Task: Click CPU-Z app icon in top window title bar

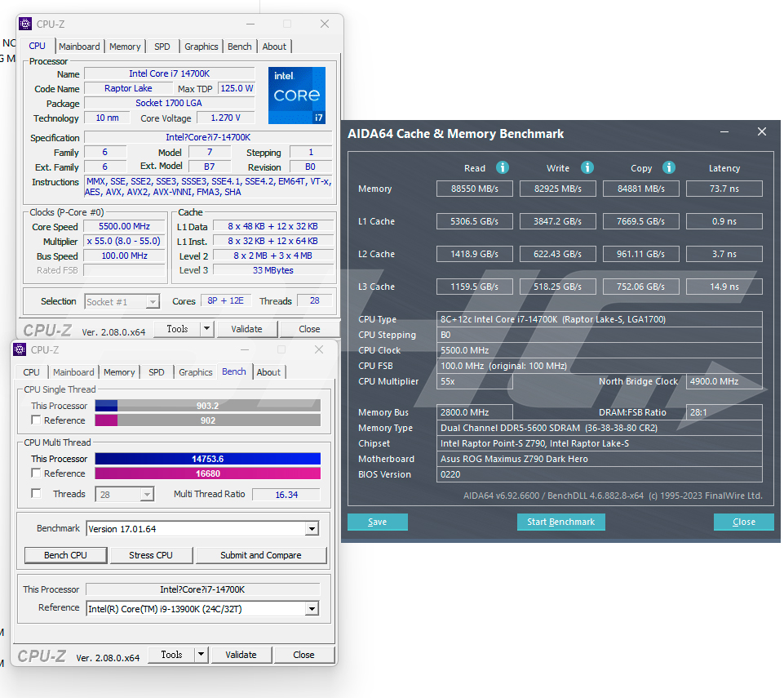Action: click(25, 24)
